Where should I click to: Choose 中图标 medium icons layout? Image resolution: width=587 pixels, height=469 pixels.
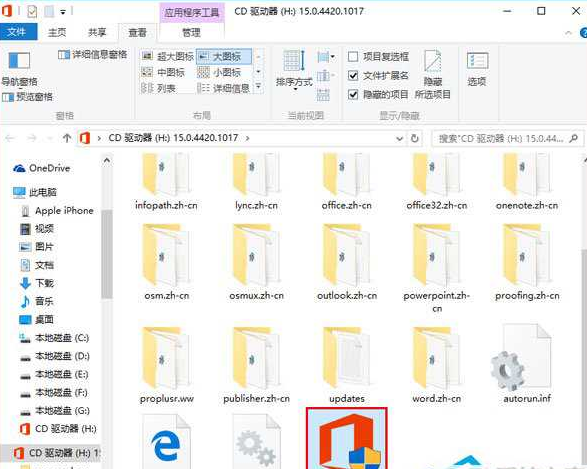click(163, 72)
